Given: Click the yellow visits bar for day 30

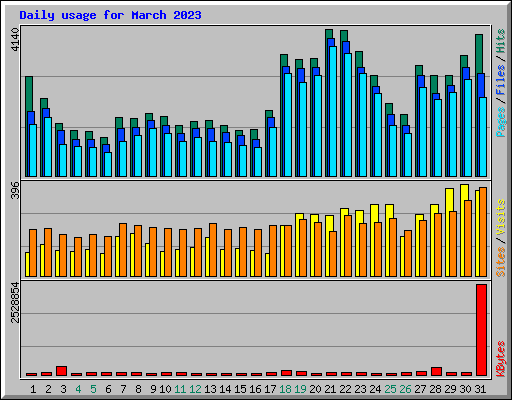Looking at the screenshot, I should [x=464, y=230].
